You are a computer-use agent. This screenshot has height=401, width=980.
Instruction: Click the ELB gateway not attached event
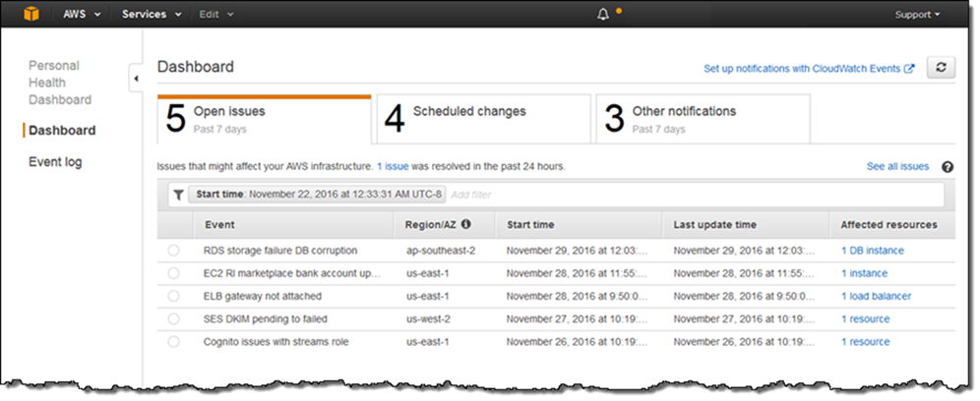pos(263,296)
